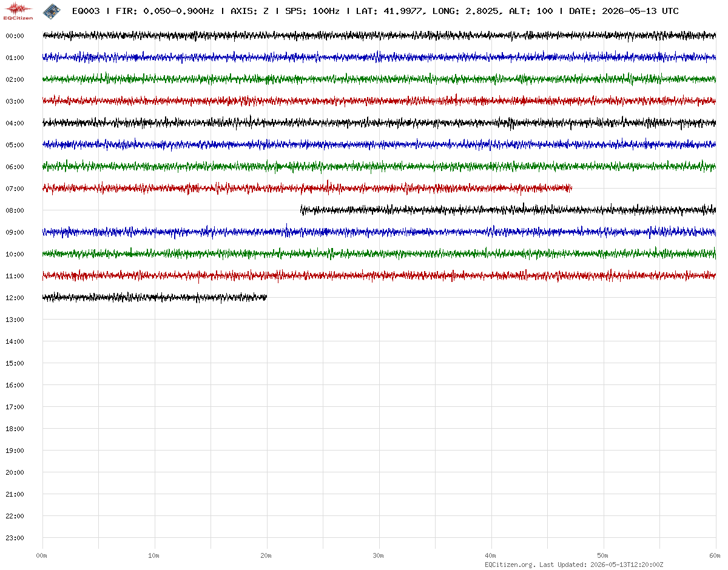Click the DATE 2026-05-13 UTC header text
The width and height of the screenshot is (728, 570).
[624, 11]
